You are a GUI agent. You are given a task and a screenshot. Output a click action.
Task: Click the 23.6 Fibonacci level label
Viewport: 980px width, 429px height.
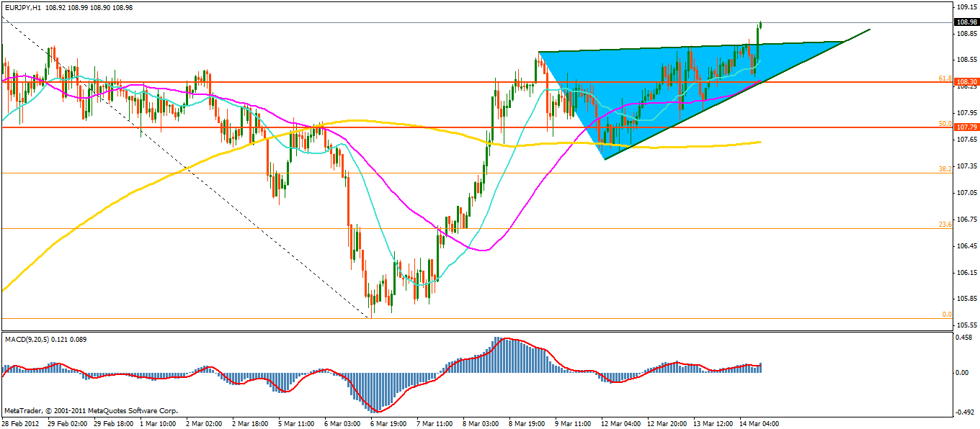(945, 224)
